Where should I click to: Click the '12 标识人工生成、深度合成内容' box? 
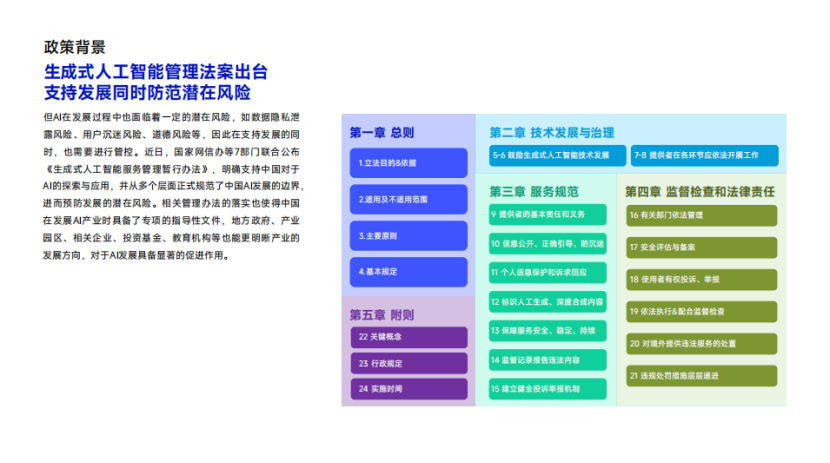point(547,302)
